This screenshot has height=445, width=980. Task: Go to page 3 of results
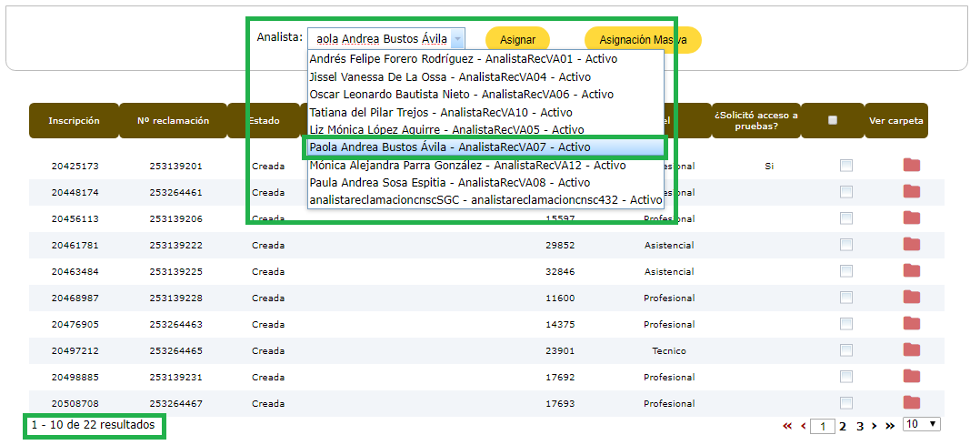pyautogui.click(x=859, y=426)
